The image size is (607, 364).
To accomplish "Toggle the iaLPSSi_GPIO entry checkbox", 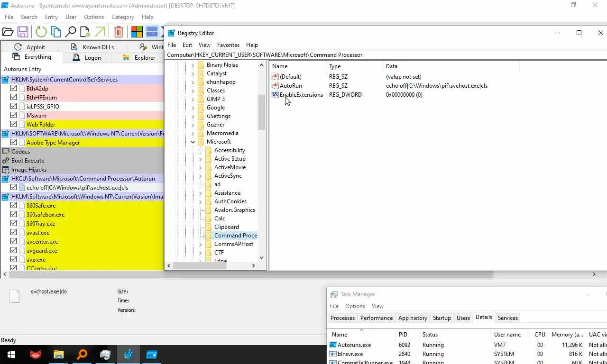I will click(13, 107).
